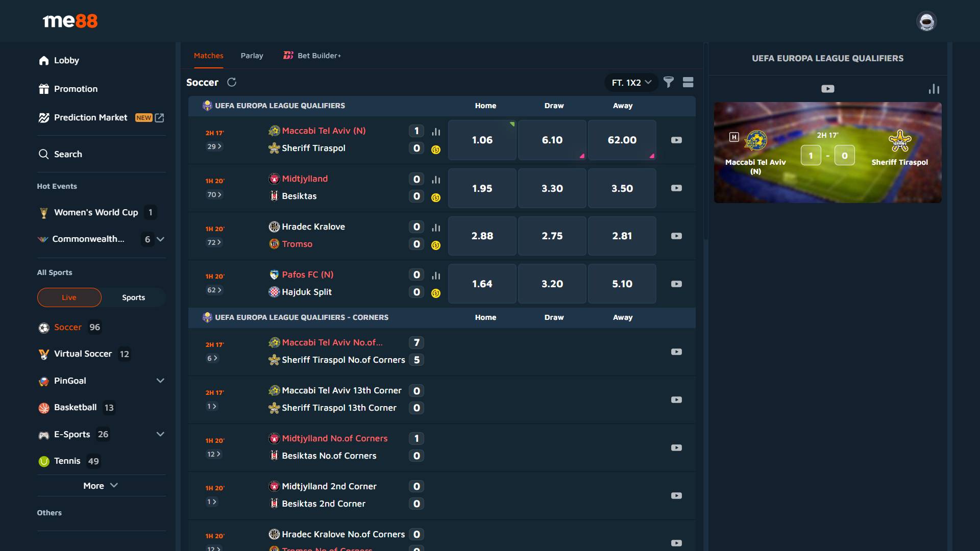Image resolution: width=980 pixels, height=551 pixels.
Task: Open Prediction Market in sidebar
Action: (x=101, y=117)
